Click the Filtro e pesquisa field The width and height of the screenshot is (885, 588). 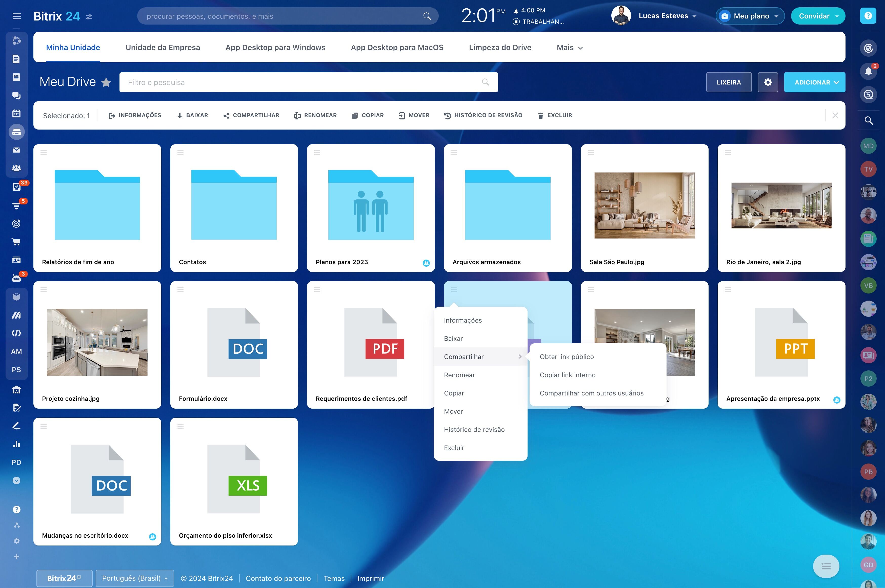[308, 82]
